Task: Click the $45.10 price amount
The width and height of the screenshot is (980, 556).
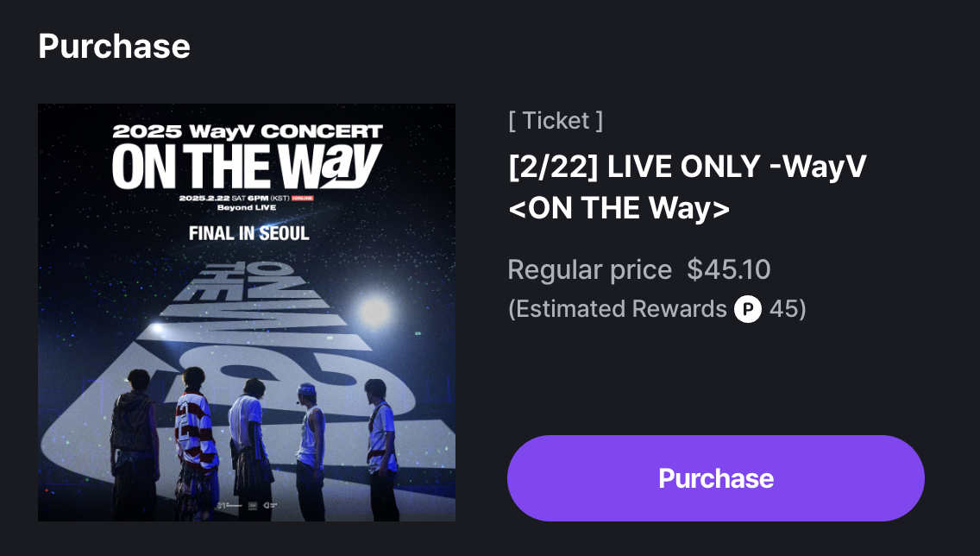Action: click(x=728, y=270)
